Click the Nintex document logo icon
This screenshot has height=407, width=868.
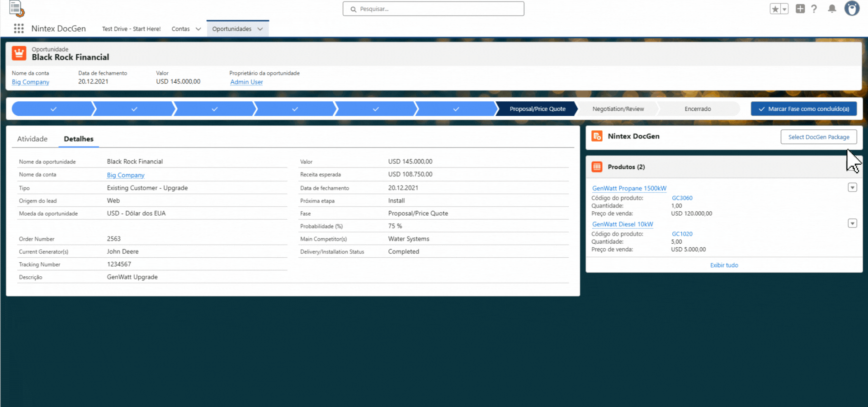click(17, 9)
